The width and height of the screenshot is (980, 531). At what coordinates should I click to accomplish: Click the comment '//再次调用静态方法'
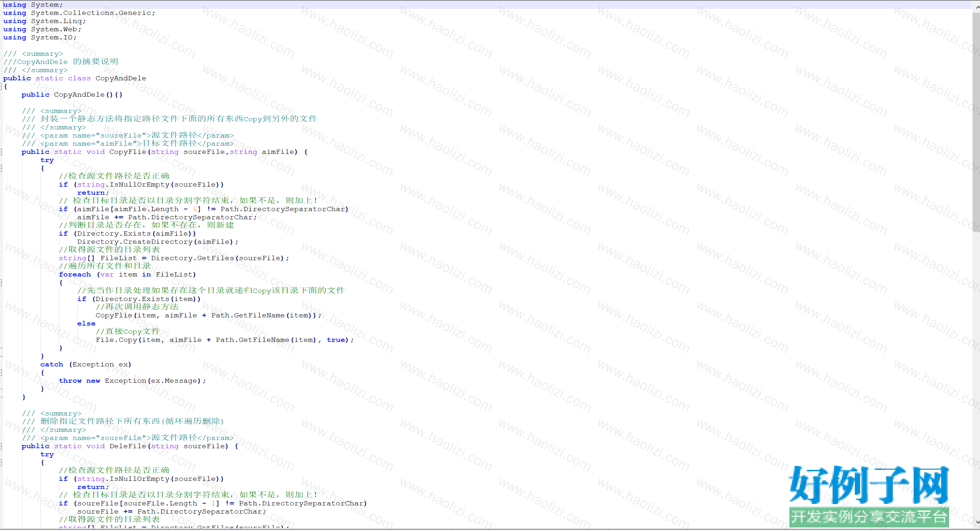click(137, 307)
